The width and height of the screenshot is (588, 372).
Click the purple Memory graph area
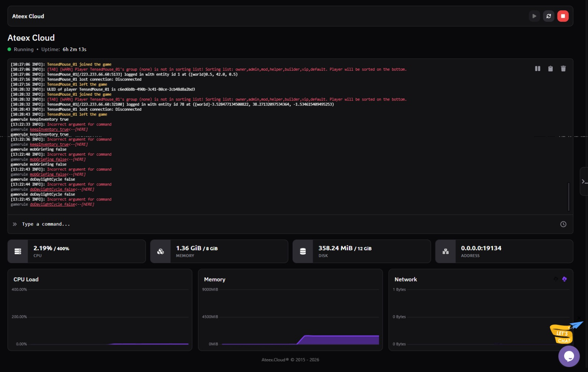(338, 340)
